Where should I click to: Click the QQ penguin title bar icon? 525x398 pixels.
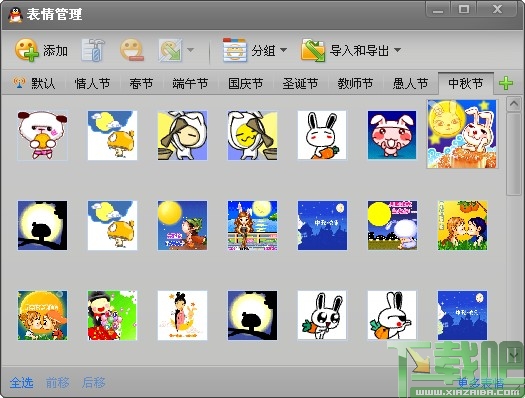pos(15,15)
